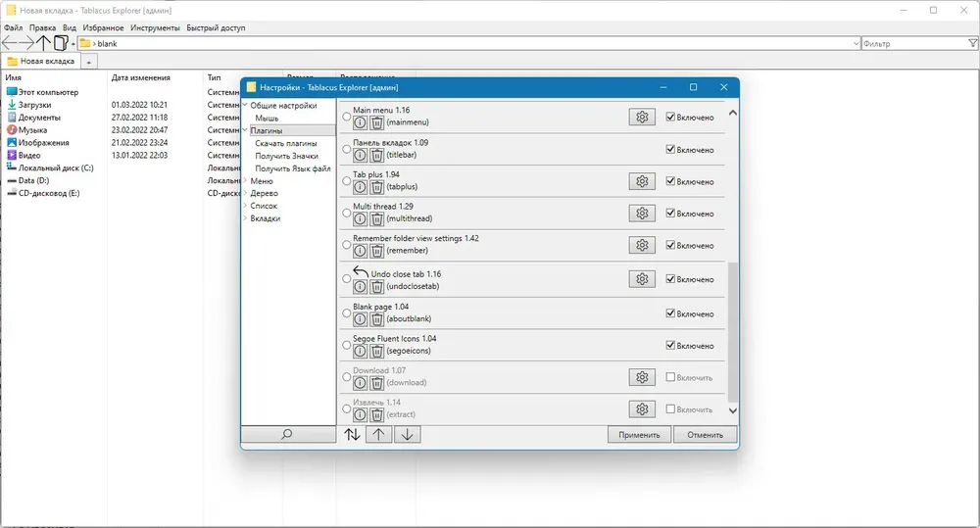
Task: Expand the Вкладки tree node
Action: [x=245, y=218]
